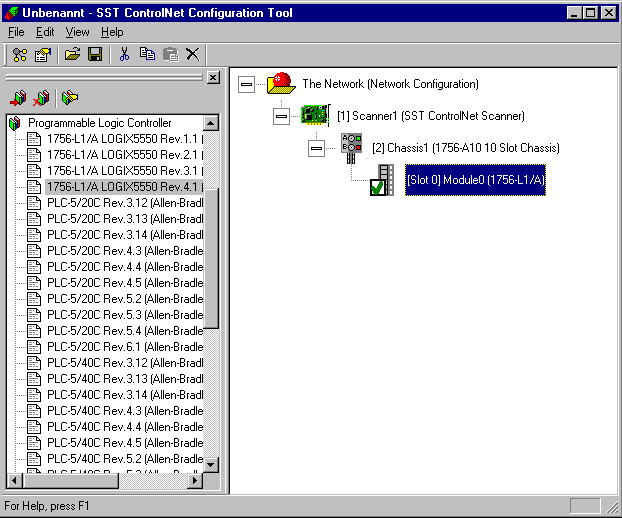622x518 pixels.
Task: Click The Network folder icon
Action: pos(281,83)
